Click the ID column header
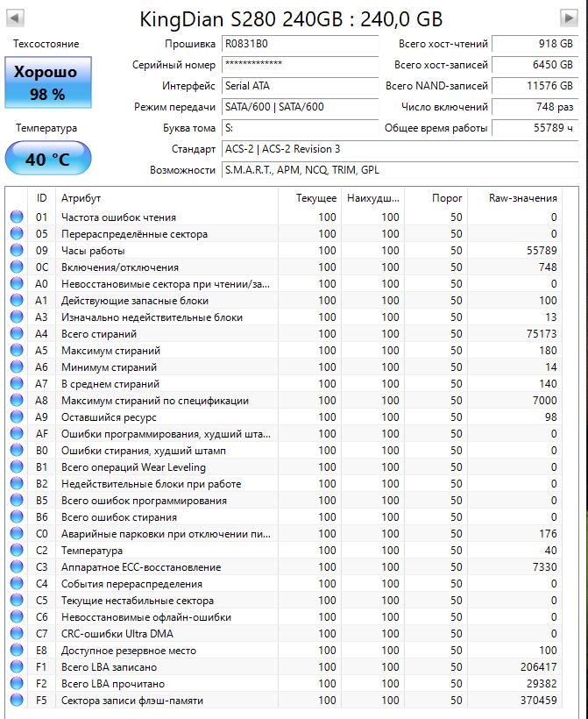This screenshot has height=719, width=588. click(42, 198)
